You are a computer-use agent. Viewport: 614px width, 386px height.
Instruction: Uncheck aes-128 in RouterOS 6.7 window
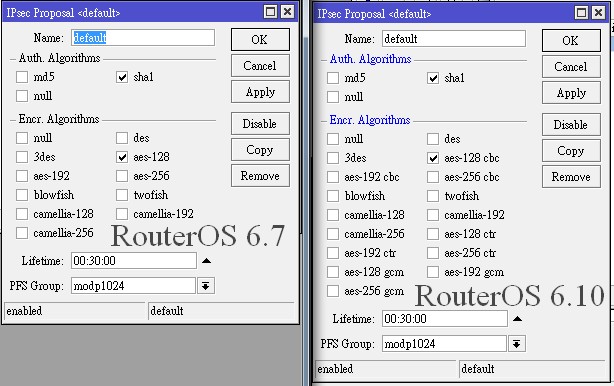tap(122, 157)
